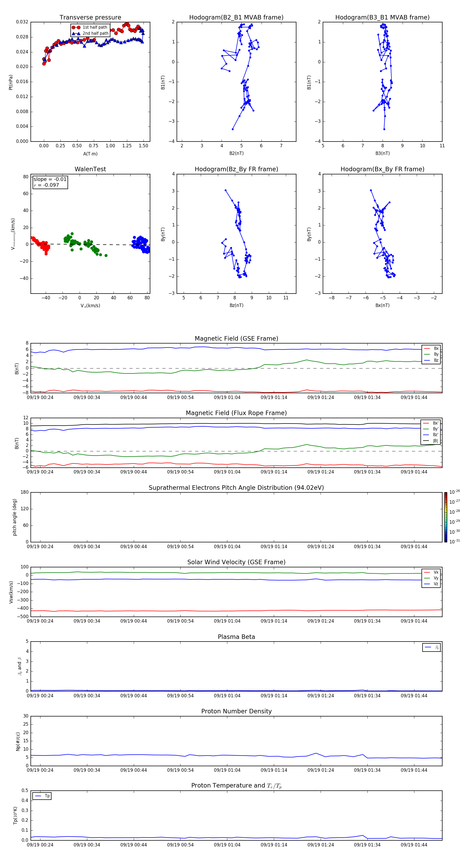Click the "Magnetic Field (GSE Frame)" title
This screenshot has width=473, height=868.
(x=236, y=339)
